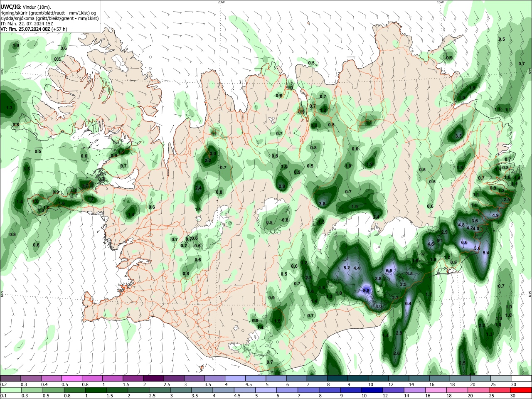Screen dimensions: 532x399
Task: Pick the bright red swatch labeled 30 in lower legend
Action: pos(521,390)
